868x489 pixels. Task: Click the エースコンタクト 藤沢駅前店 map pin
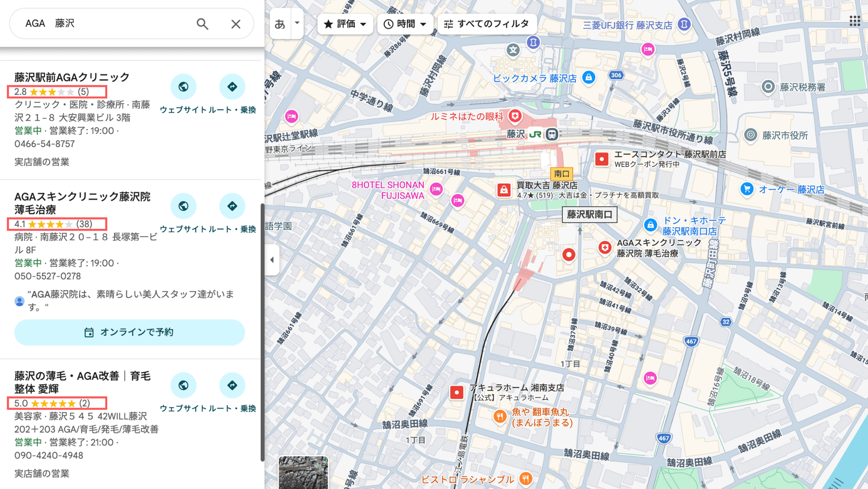pyautogui.click(x=601, y=159)
